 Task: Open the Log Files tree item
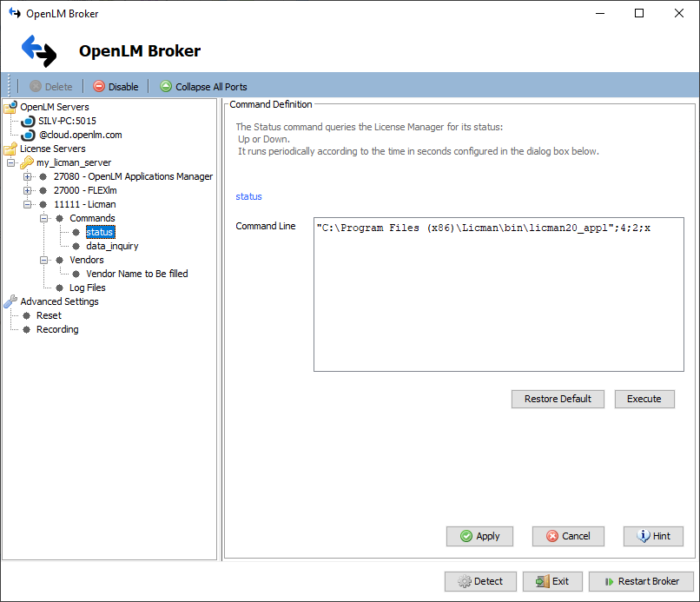click(87, 288)
